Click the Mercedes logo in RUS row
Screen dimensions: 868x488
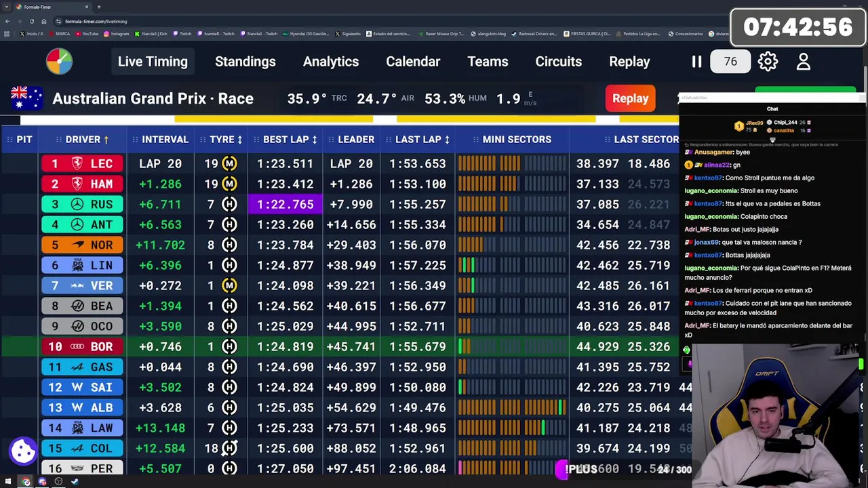(x=77, y=204)
